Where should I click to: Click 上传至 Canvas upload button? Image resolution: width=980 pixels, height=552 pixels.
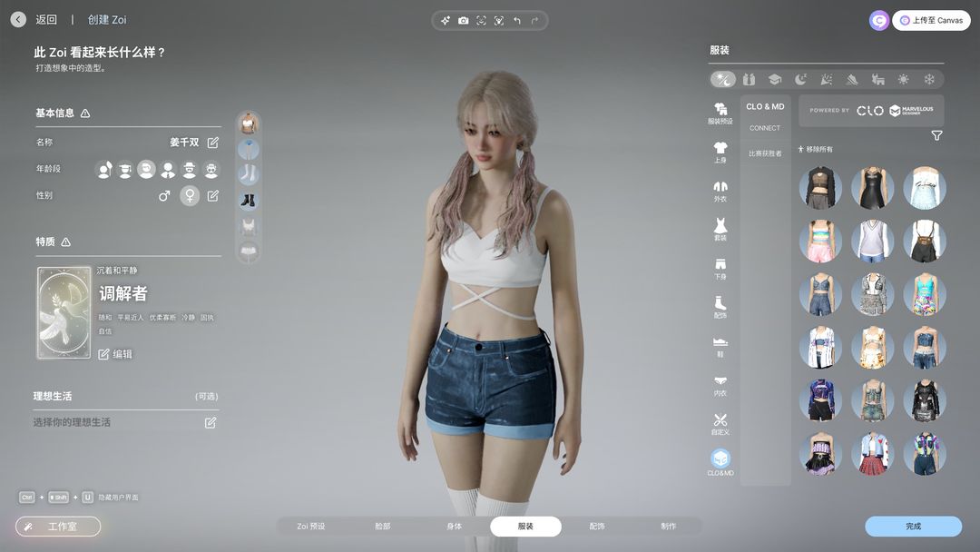pos(931,20)
